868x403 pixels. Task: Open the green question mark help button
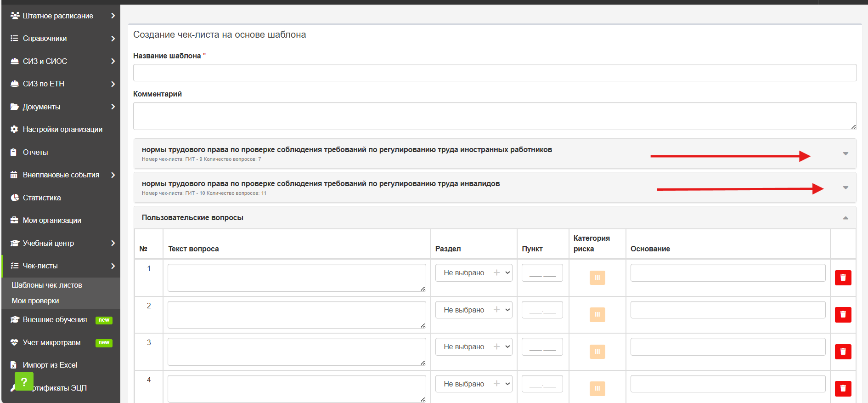point(24,381)
